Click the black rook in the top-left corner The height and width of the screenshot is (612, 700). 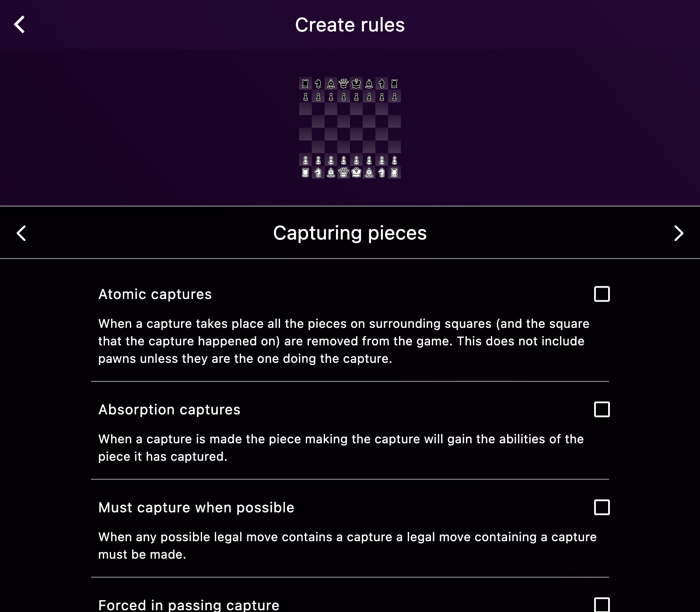306,83
